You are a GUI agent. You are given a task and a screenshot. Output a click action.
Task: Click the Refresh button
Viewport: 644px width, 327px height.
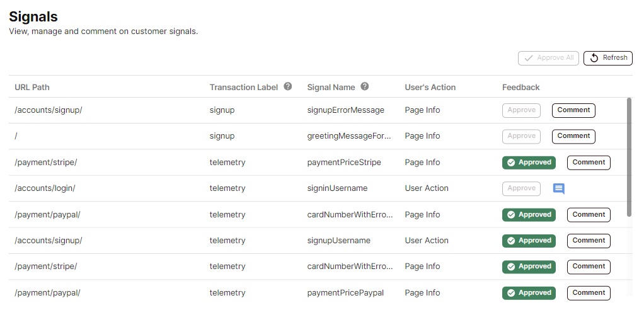click(608, 58)
